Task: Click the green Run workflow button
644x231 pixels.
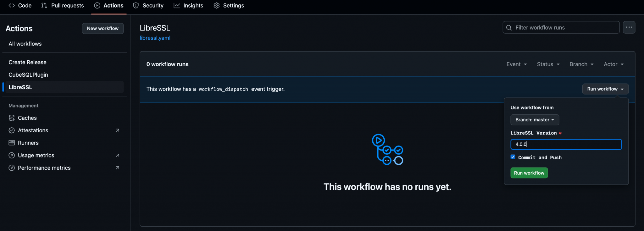Action: pyautogui.click(x=529, y=173)
